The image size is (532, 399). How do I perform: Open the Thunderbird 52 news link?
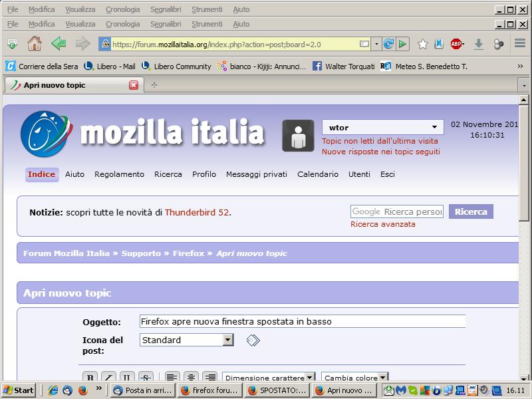(197, 213)
